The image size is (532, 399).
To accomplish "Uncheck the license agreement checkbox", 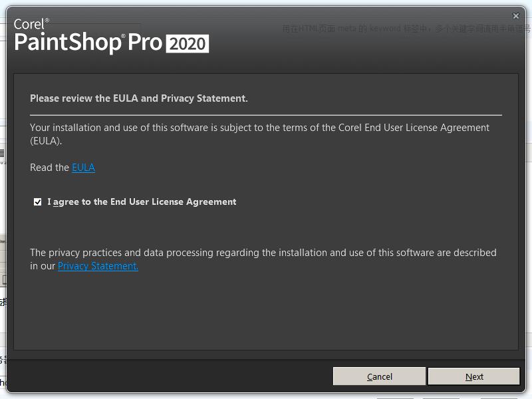I will tap(38, 202).
